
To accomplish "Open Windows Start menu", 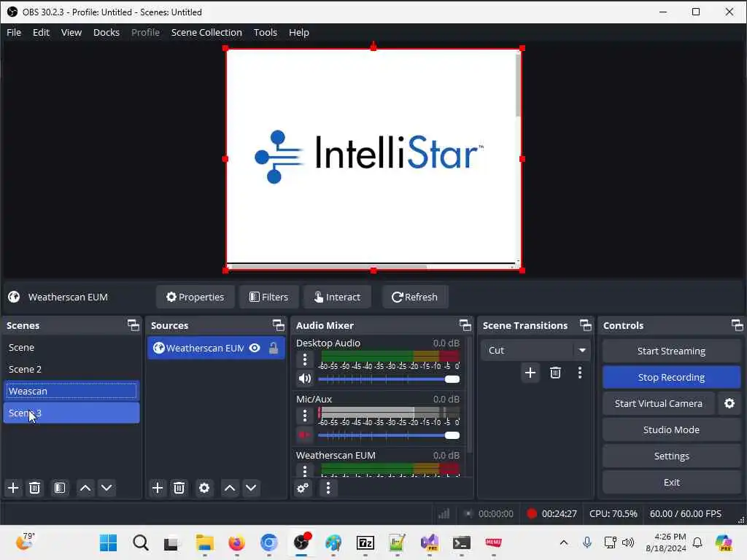I will pos(108,542).
